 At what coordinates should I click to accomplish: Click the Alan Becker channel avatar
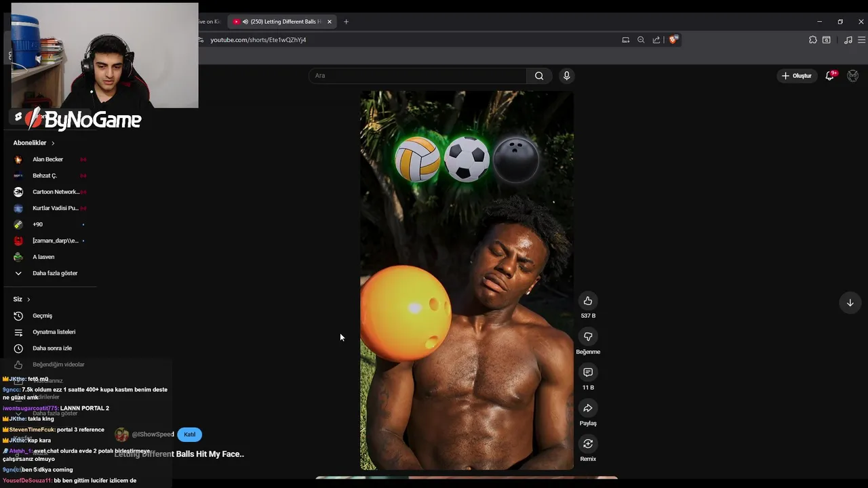pyautogui.click(x=18, y=159)
